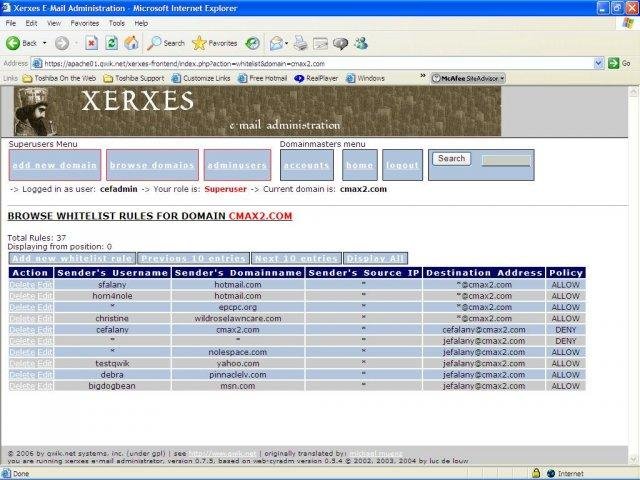Open the Edit menu
Screen dimensions: 640x480
coord(31,23)
